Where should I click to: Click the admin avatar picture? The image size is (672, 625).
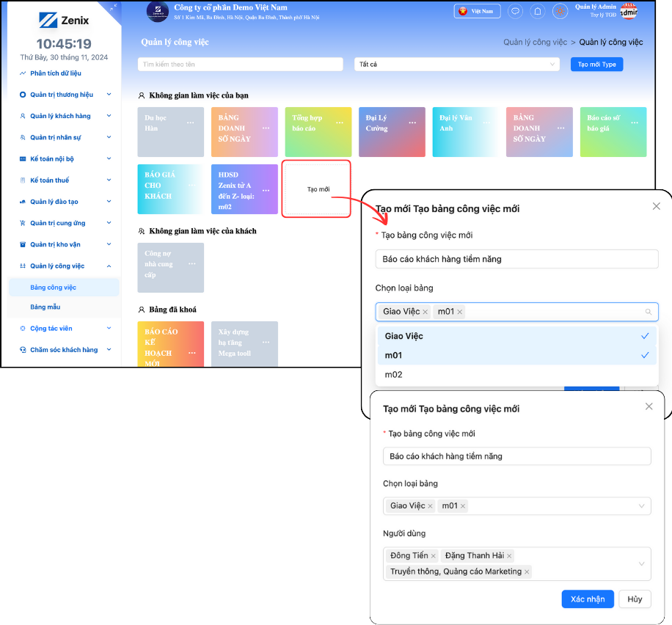628,11
